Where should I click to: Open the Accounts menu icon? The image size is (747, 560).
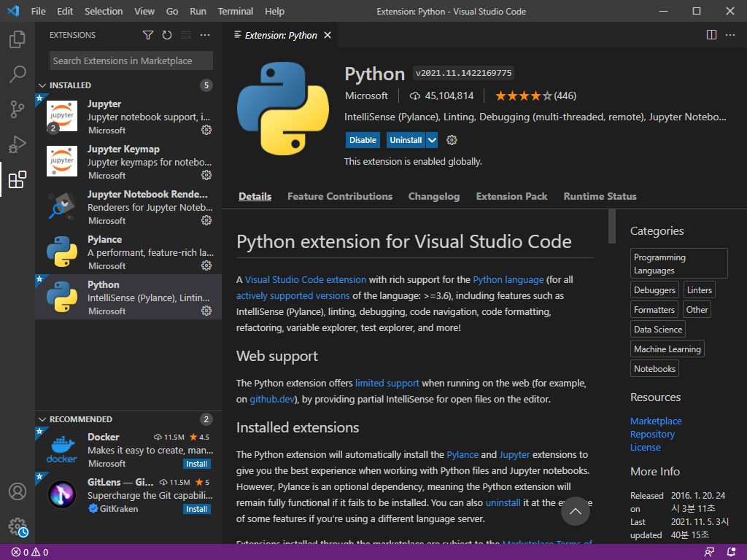point(18,491)
